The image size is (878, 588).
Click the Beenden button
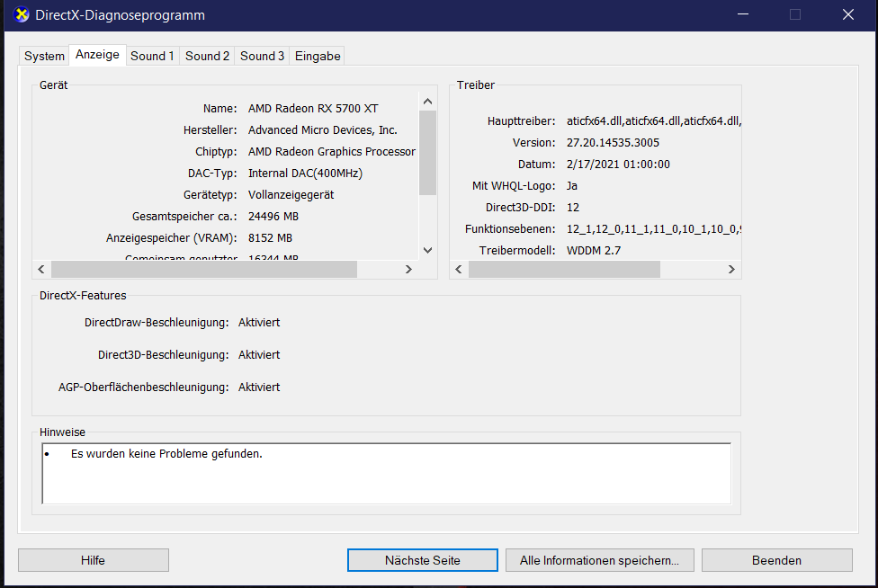pyautogui.click(x=776, y=560)
